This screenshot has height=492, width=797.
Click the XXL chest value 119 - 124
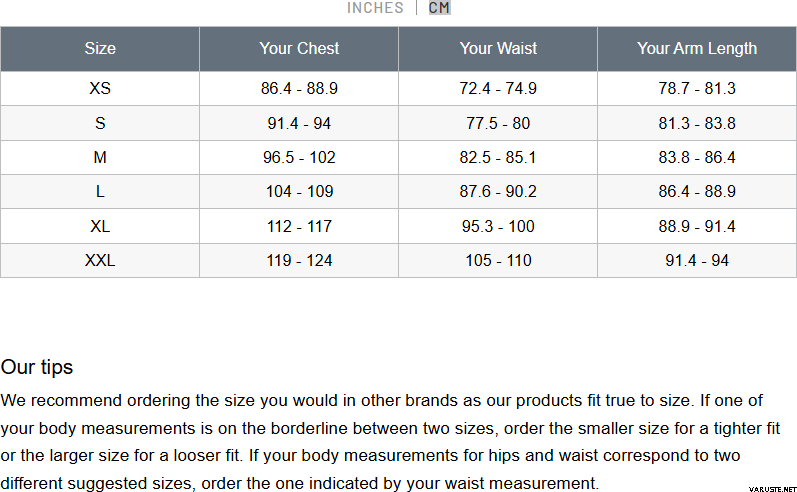point(299,261)
